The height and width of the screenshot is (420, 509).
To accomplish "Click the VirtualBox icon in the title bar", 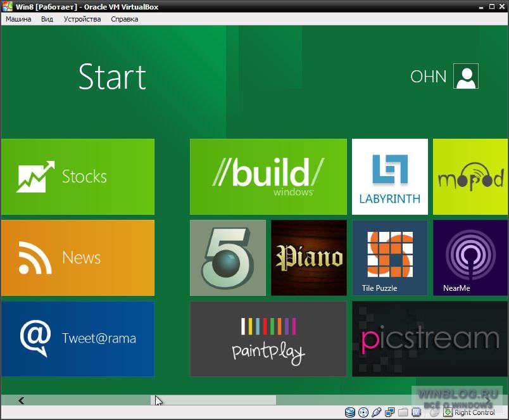I will (7, 6).
